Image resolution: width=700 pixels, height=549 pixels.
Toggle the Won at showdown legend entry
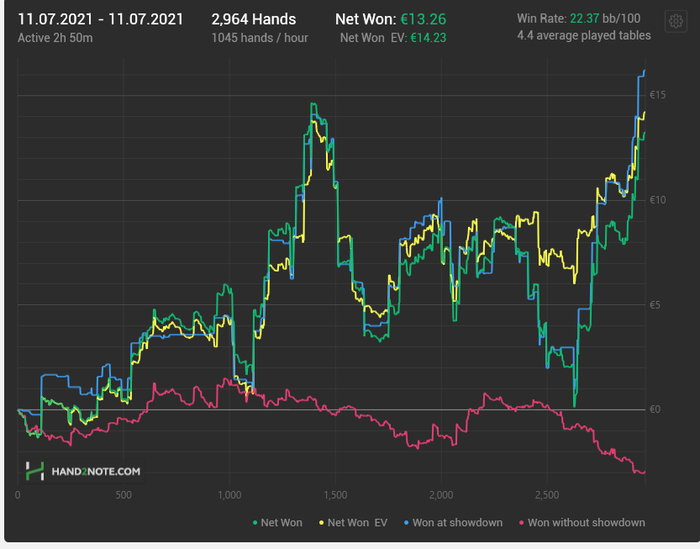click(x=453, y=522)
